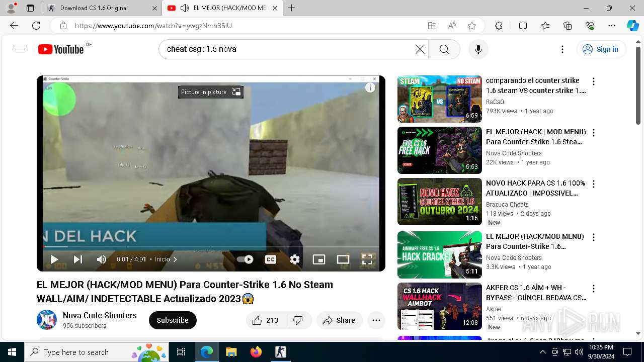This screenshot has height=362, width=644.
Task: Open File Explorer from the taskbar
Action: (231, 352)
